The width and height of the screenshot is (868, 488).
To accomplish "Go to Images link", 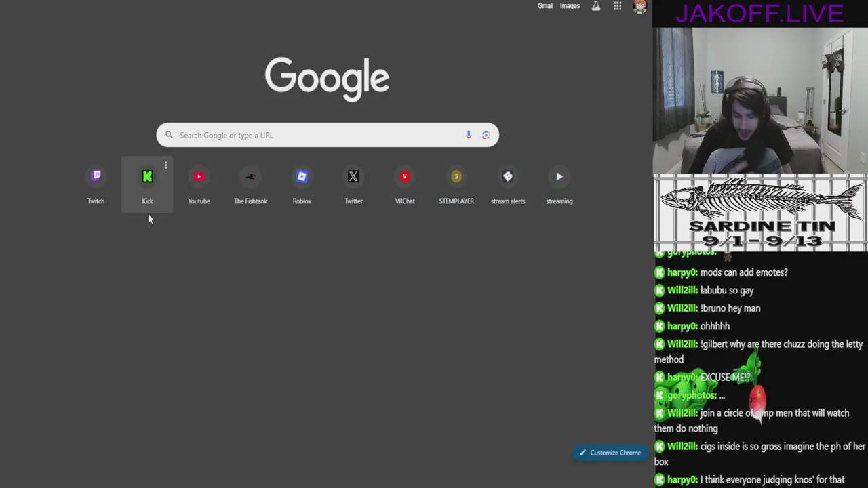I will tap(570, 6).
